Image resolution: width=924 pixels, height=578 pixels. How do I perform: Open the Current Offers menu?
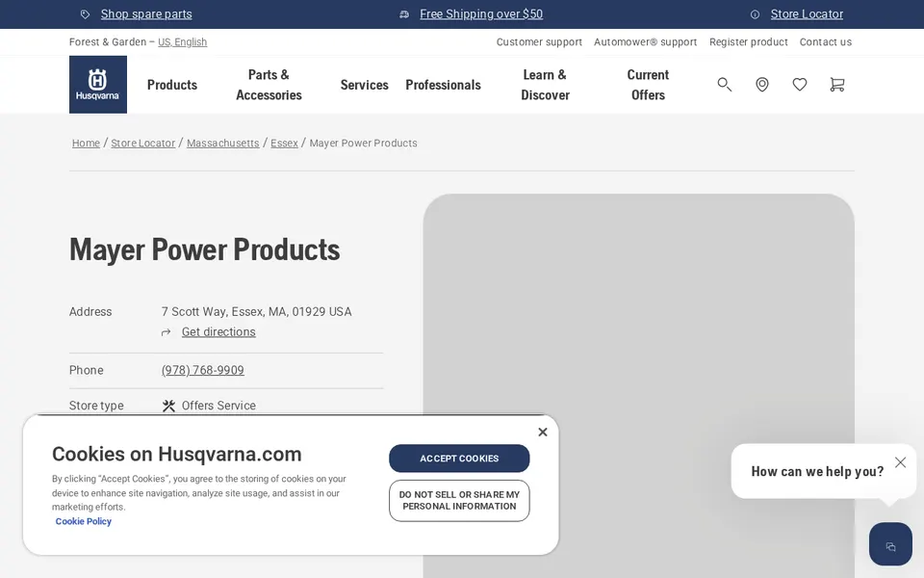click(648, 85)
